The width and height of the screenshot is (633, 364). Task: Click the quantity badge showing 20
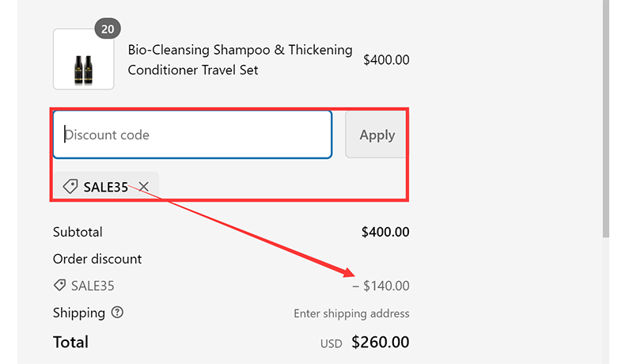(x=108, y=29)
